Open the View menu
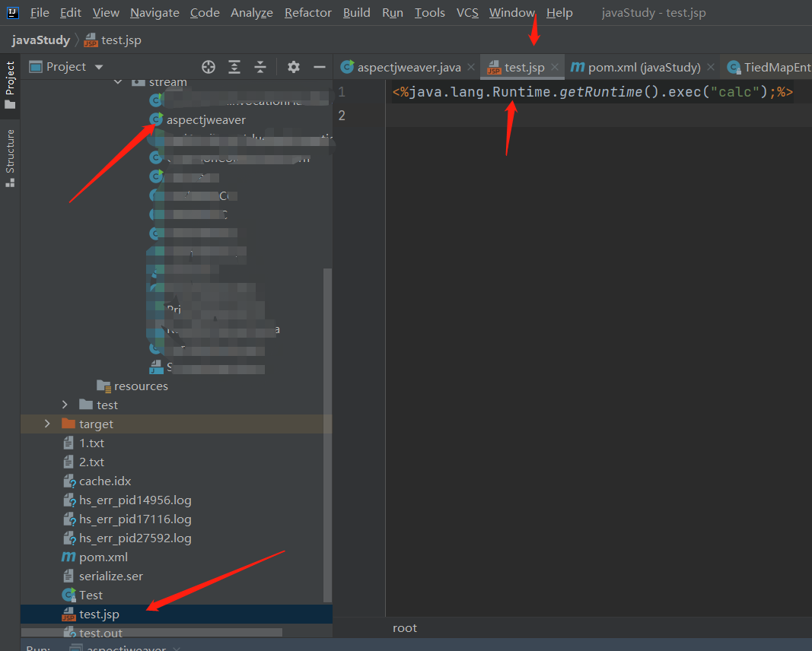The height and width of the screenshot is (651, 812). tap(106, 12)
